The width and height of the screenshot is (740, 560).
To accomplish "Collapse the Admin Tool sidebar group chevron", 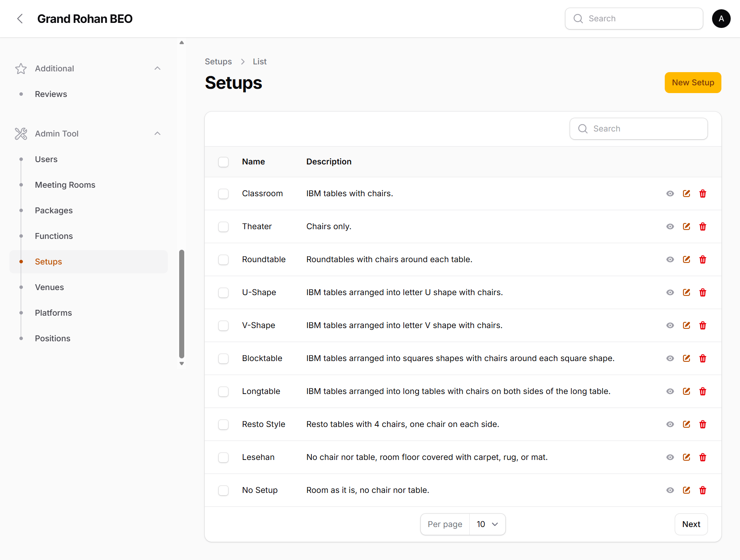I will [x=157, y=134].
